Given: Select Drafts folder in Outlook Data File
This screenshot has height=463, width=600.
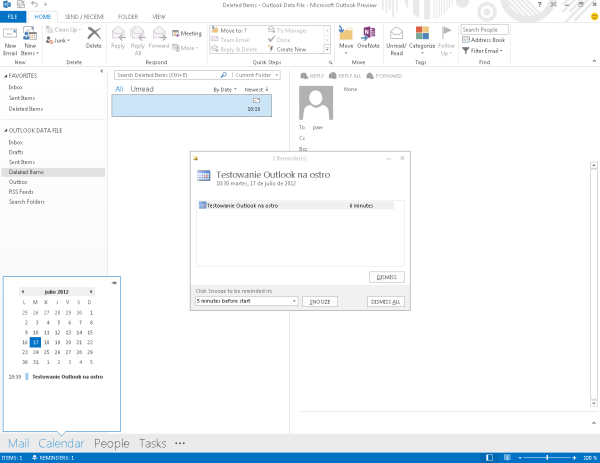Looking at the screenshot, I should 16,152.
